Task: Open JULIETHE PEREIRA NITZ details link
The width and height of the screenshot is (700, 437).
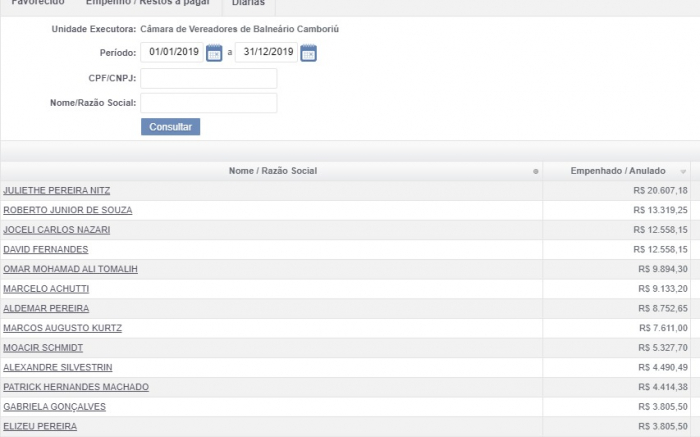Action: (x=57, y=190)
